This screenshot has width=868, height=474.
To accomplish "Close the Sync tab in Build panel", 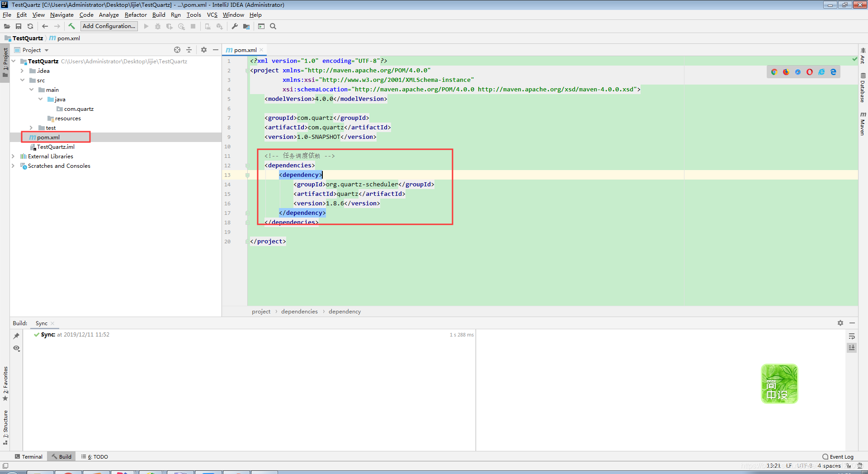I will [x=52, y=323].
